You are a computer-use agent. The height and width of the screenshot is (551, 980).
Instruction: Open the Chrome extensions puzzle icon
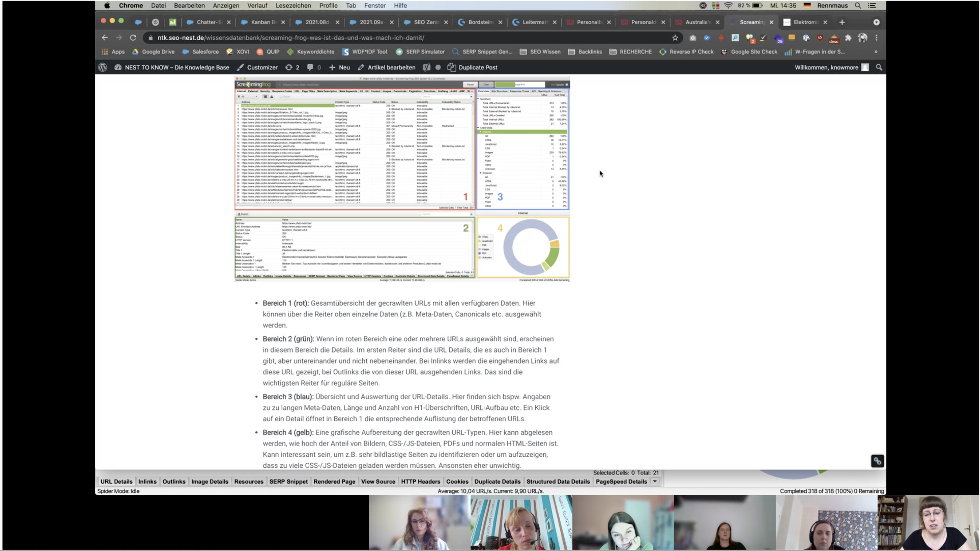848,38
